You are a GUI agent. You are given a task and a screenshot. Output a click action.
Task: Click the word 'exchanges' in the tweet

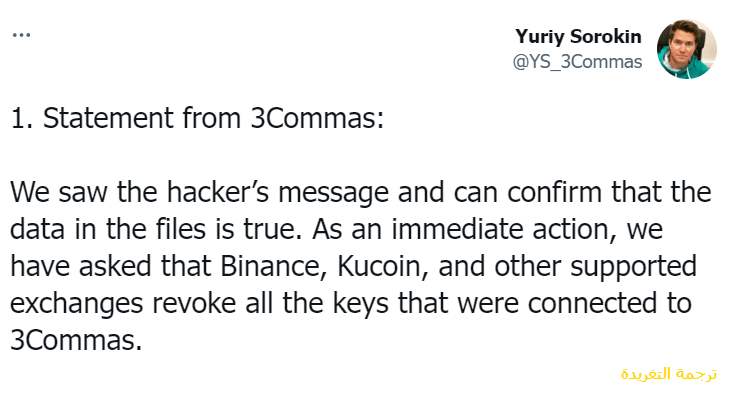[76, 305]
